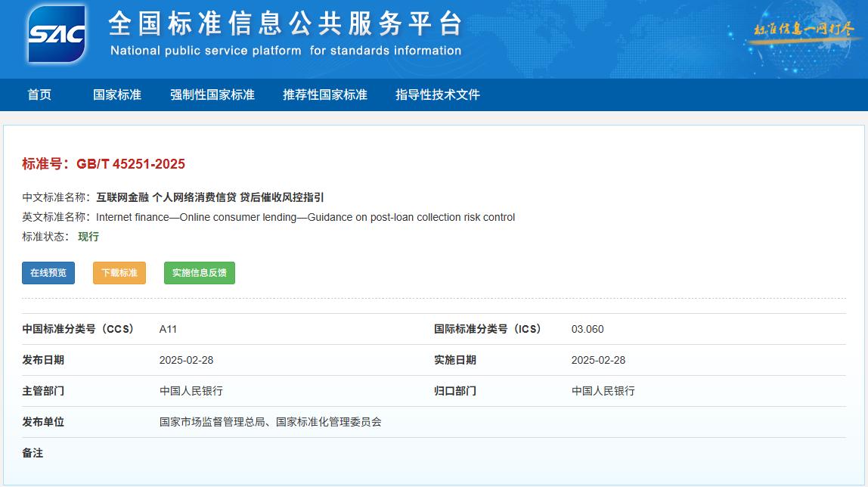This screenshot has width=868, height=487.
Task: Select the 推荐性国家标准 navigation item
Action: click(325, 95)
